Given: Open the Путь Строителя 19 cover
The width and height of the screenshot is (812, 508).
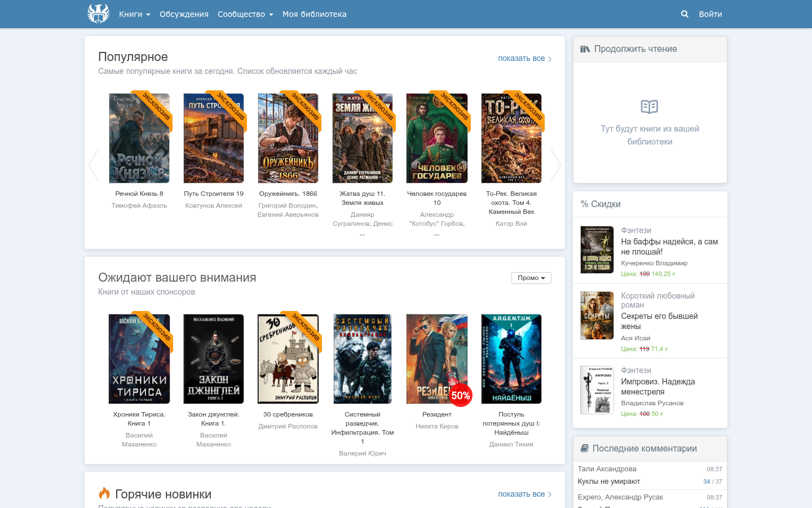Looking at the screenshot, I should pyautogui.click(x=214, y=138).
